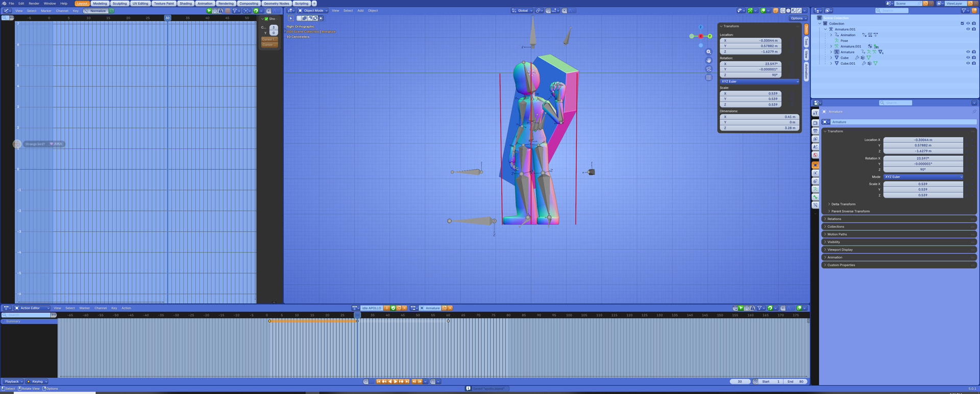Open the Tool properties tab icon

(815, 113)
